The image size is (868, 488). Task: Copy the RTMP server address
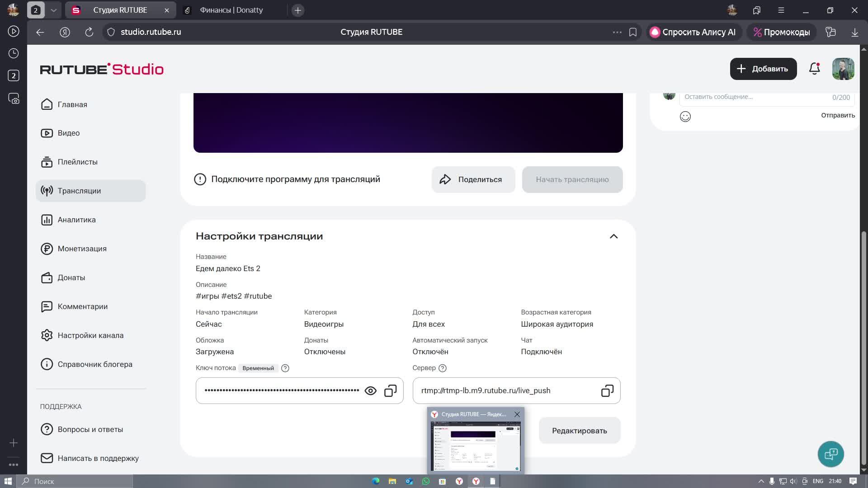click(x=607, y=391)
